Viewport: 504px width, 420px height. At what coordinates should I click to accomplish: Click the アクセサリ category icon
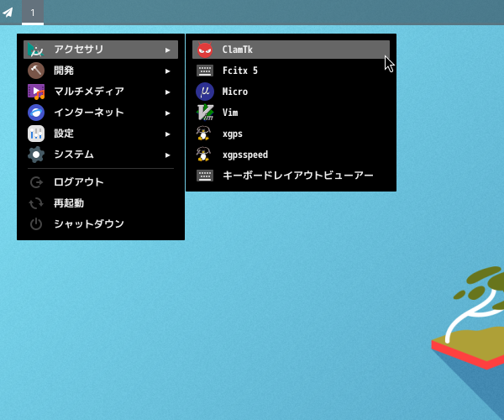pos(36,50)
